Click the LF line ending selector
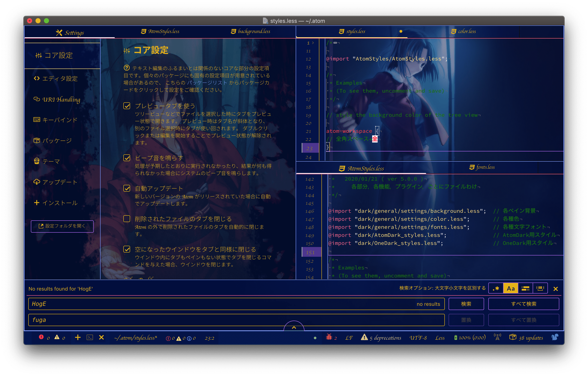This screenshot has width=588, height=376. [x=349, y=338]
